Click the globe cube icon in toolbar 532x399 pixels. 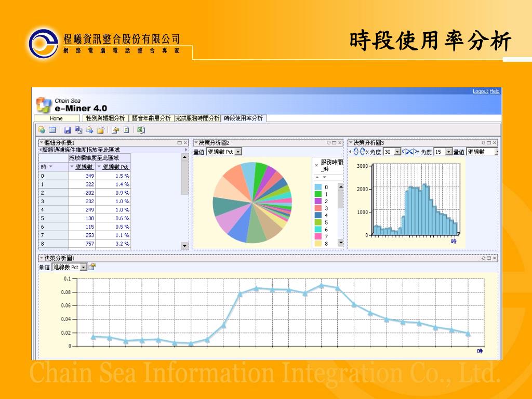click(x=42, y=129)
